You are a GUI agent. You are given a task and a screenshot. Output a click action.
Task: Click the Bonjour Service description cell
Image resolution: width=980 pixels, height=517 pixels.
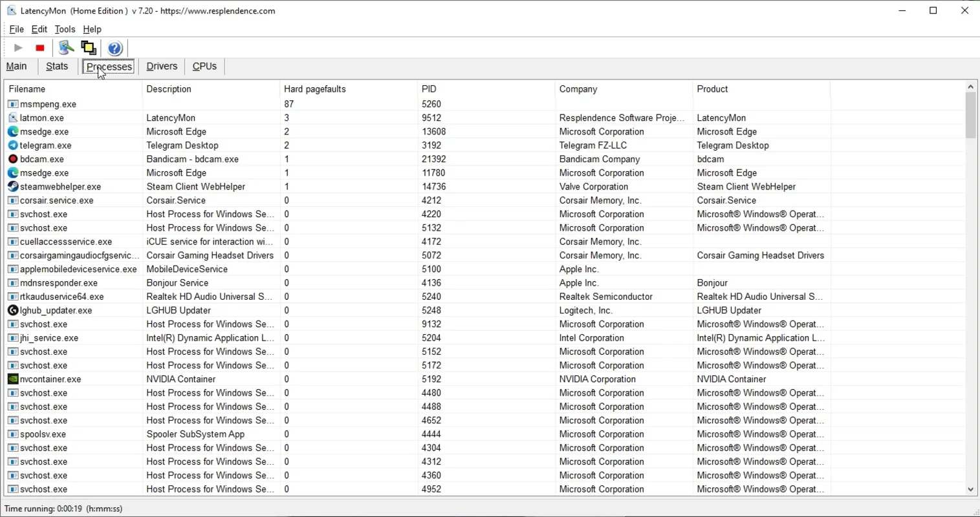[177, 283]
